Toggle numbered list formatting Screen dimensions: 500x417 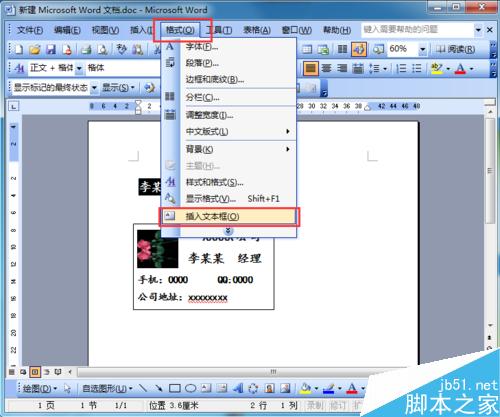coord(401,68)
